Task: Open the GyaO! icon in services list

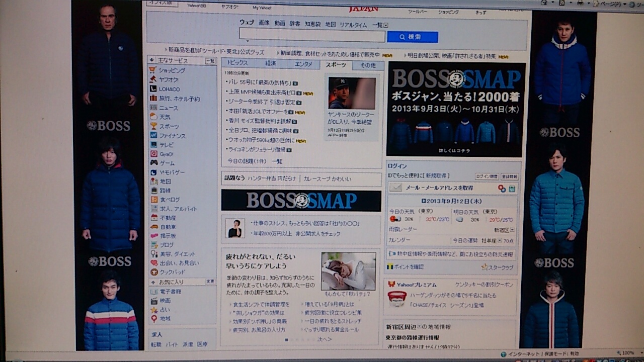Action: coord(154,154)
